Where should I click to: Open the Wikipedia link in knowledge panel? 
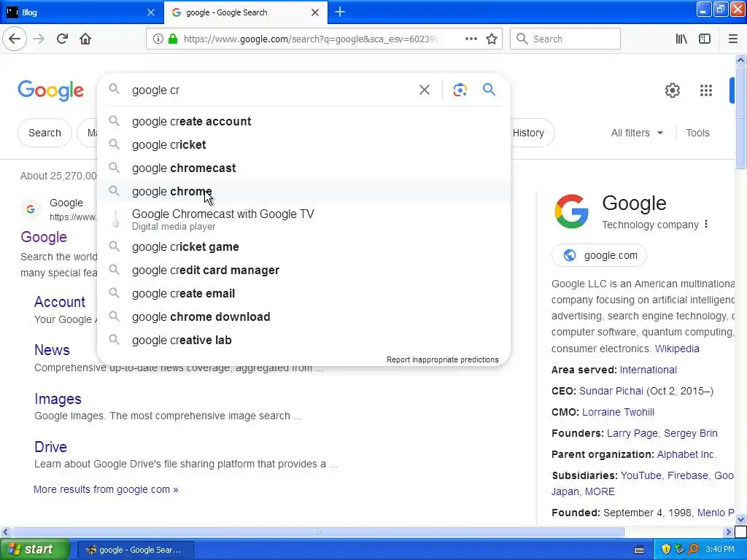click(x=677, y=349)
